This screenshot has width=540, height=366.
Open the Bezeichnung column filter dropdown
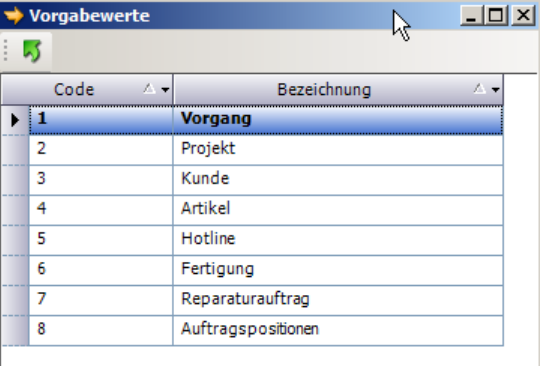495,90
